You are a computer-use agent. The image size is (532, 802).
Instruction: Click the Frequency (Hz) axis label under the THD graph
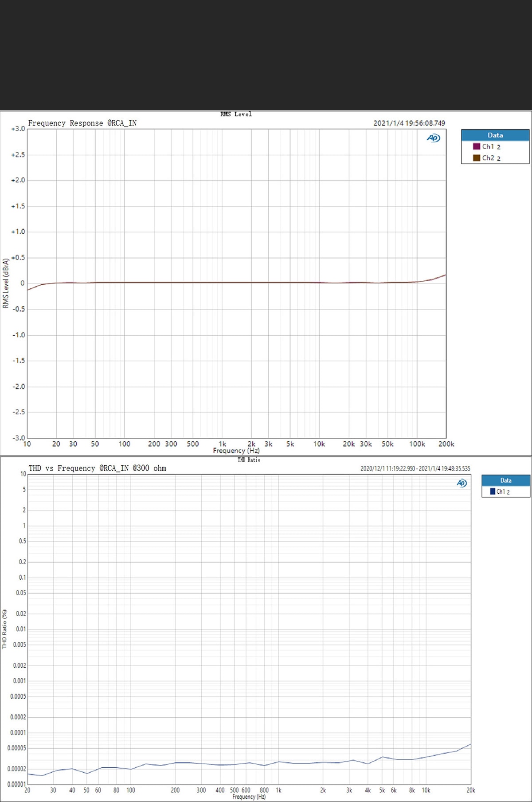click(x=249, y=797)
